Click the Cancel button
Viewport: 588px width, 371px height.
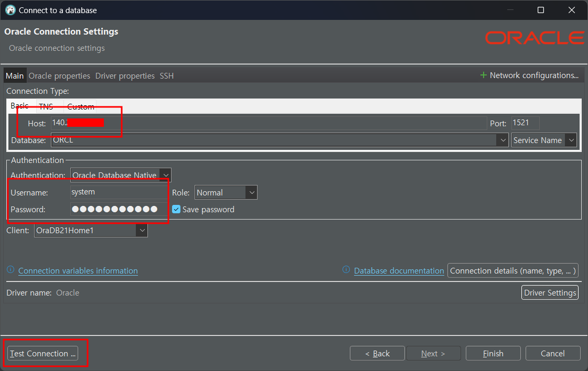[553, 353]
